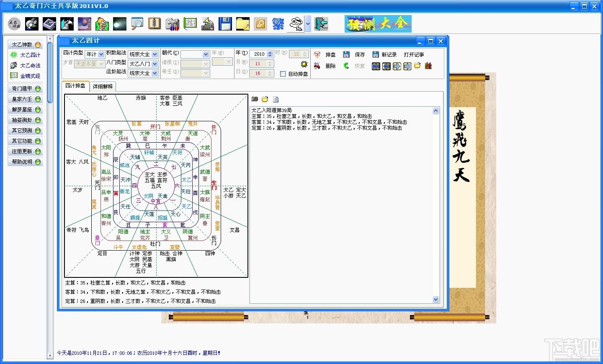The image size is (603, 364).
Task: Select 抽签测卦 in the sidebar
Action: [x=26, y=120]
